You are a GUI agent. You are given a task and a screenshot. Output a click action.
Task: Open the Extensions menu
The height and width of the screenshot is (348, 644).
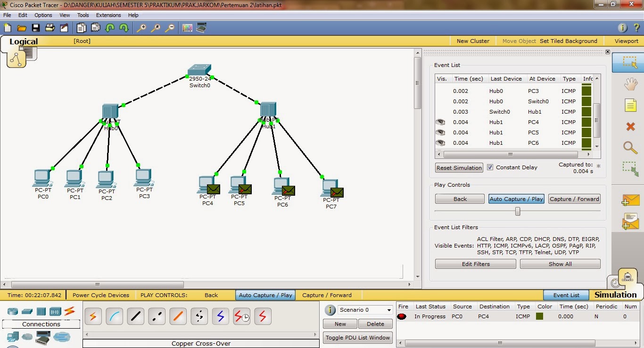[108, 15]
